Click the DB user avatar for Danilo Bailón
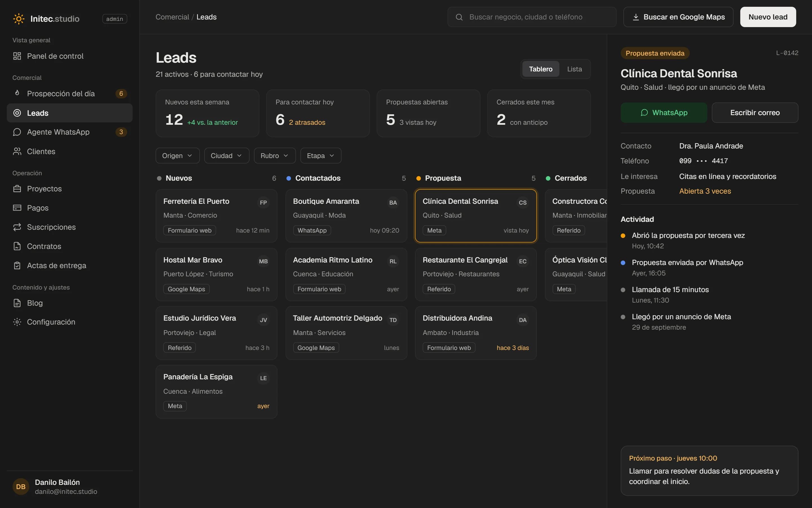Screen dimensions: 812x508 [x=21, y=487]
